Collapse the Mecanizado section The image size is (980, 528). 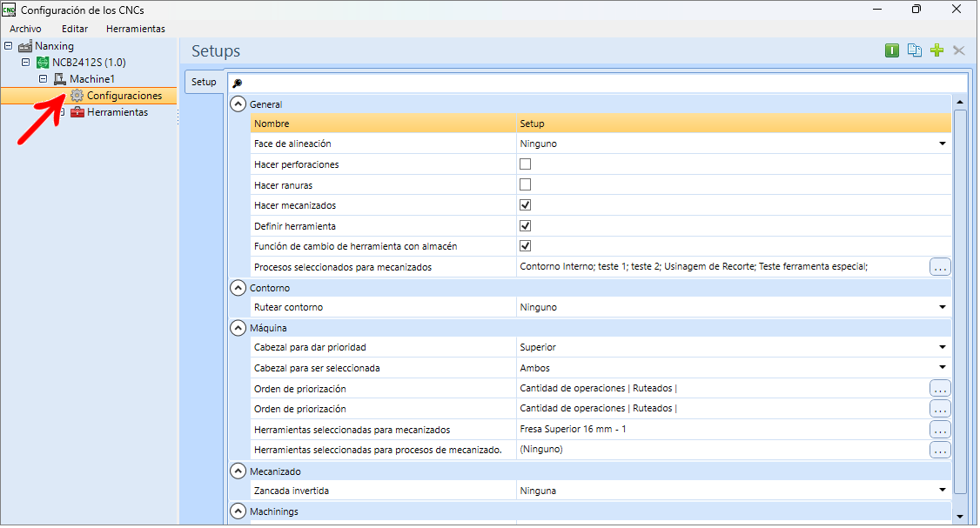[x=238, y=471]
